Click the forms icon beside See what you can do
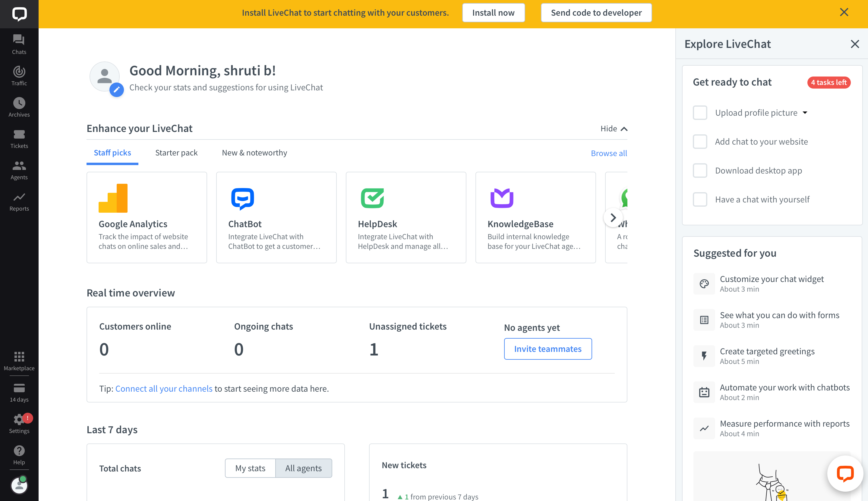This screenshot has height=501, width=868. pos(704,320)
